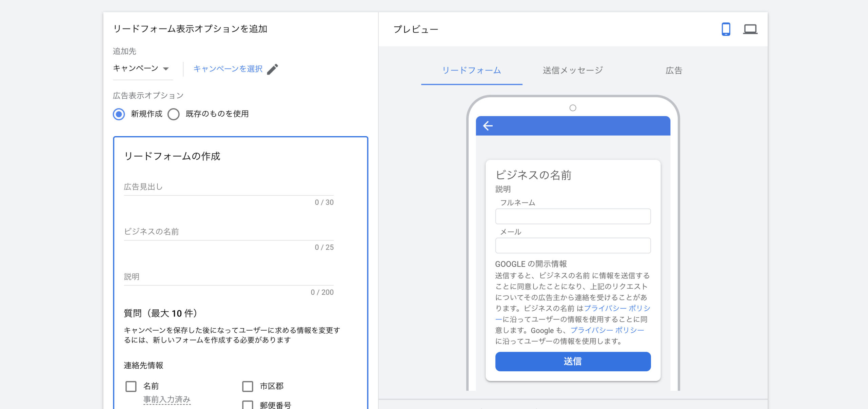Screen dimensions: 868x409
Task: Check the 市区郡 checkbox
Action: click(x=248, y=386)
